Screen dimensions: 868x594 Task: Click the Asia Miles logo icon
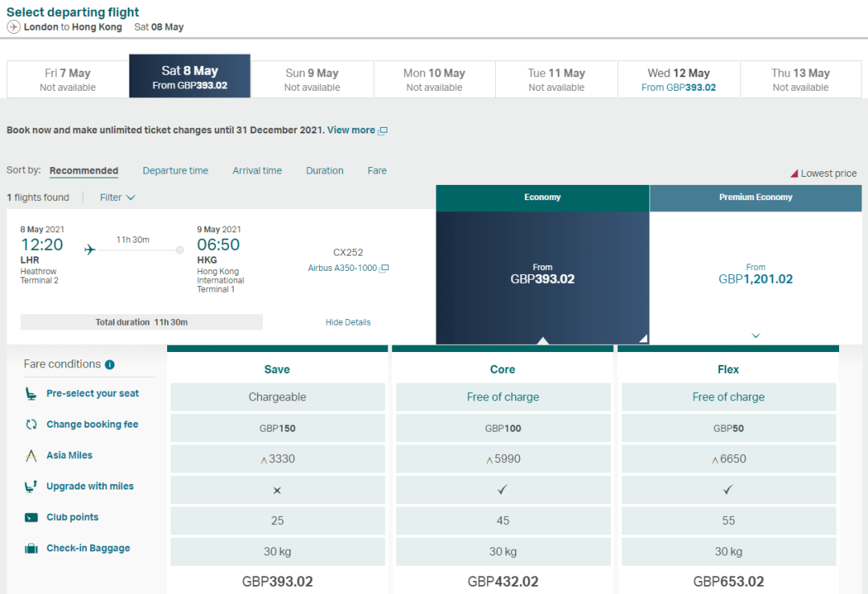(x=31, y=456)
